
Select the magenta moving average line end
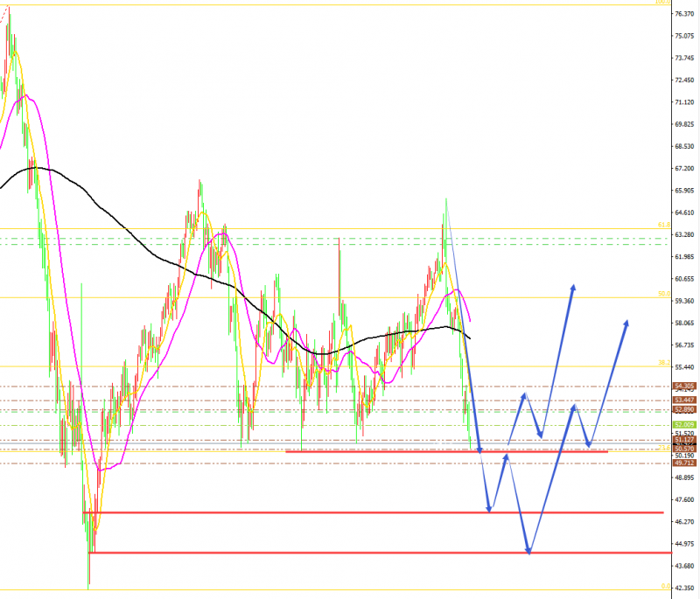[x=470, y=319]
